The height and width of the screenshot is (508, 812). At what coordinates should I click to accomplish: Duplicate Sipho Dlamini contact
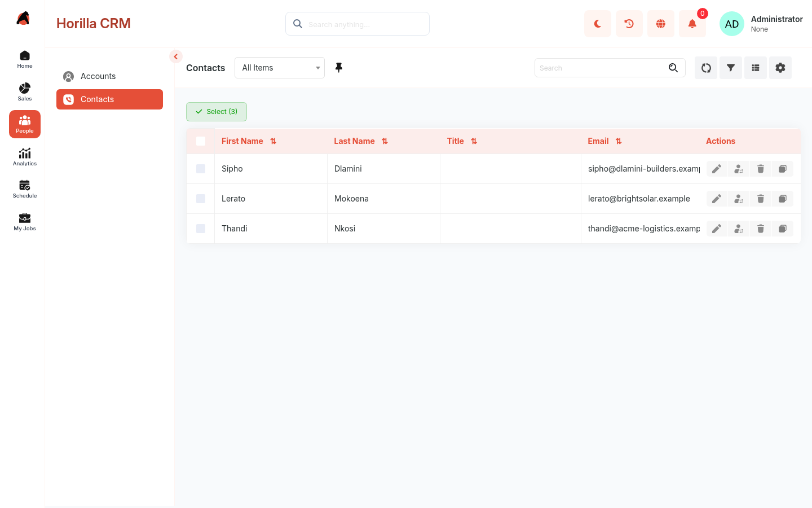pyautogui.click(x=783, y=169)
